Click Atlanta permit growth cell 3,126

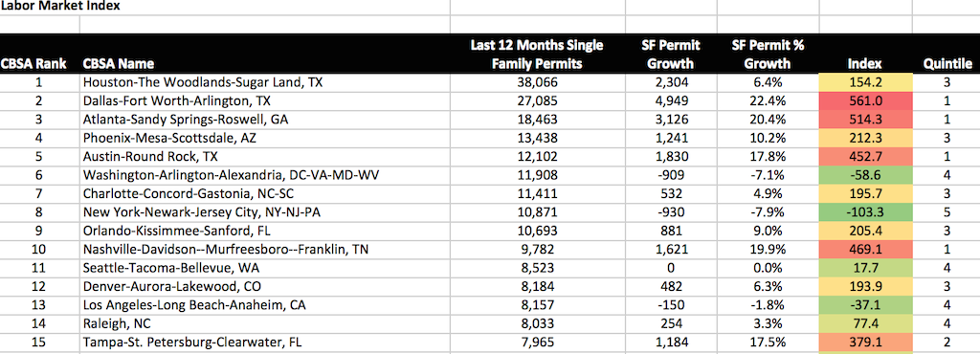671,120
